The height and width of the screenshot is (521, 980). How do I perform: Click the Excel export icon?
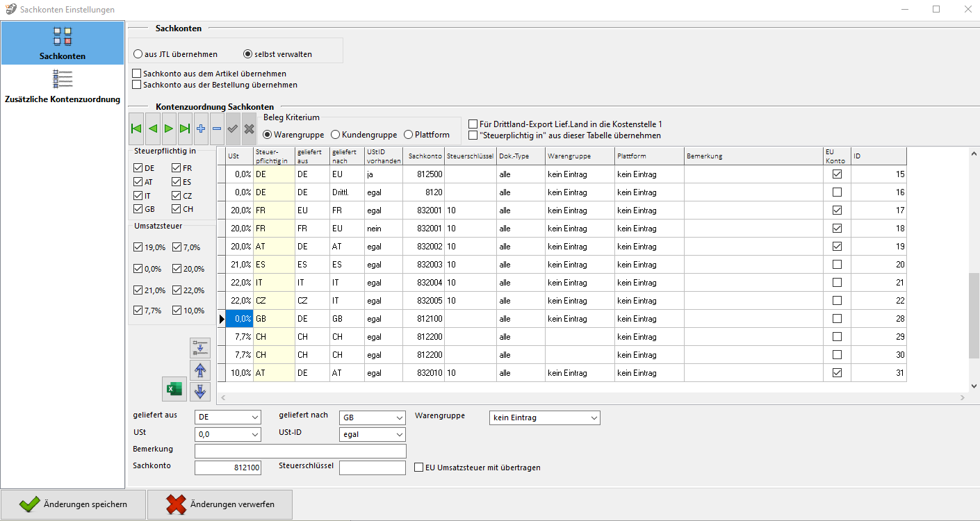click(x=174, y=390)
